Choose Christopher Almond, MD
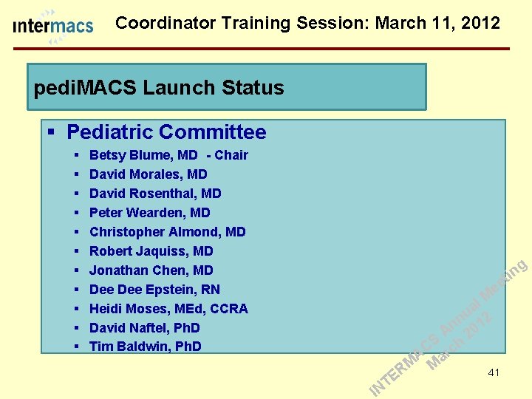 [167, 232]
